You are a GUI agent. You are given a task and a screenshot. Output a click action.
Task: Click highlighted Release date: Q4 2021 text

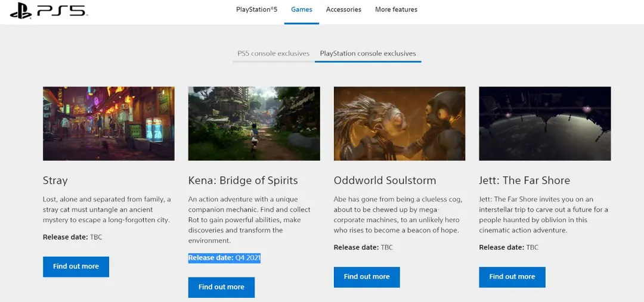[224, 258]
